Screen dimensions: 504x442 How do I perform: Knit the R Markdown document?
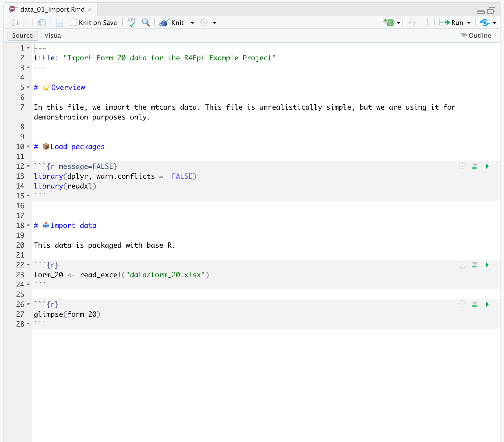click(x=171, y=23)
